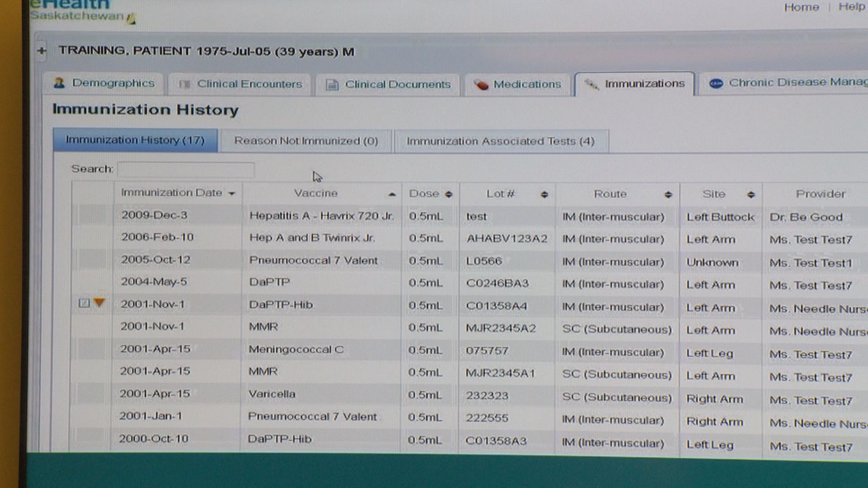Screen dimensions: 868x488
Task: Click into the Search input field
Action: [186, 169]
